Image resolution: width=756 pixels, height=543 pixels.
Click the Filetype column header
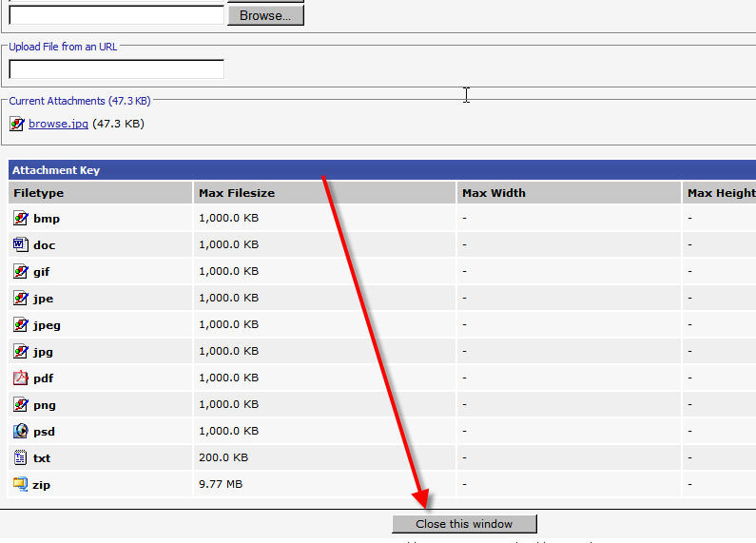[39, 193]
